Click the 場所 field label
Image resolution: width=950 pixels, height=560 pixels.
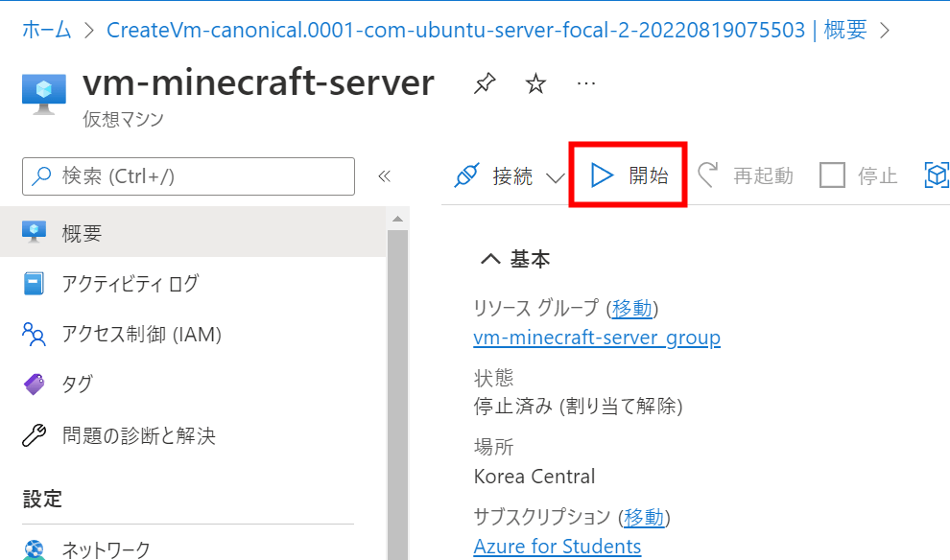[493, 448]
